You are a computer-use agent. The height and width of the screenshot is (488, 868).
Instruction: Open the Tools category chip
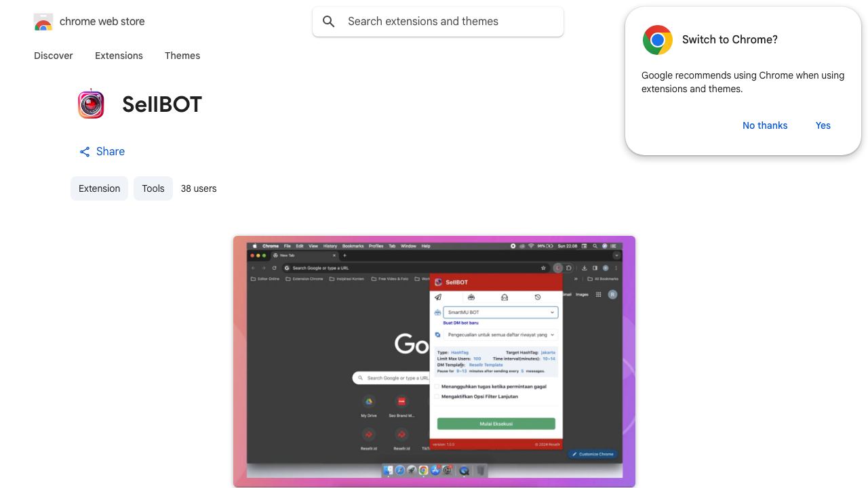click(153, 188)
